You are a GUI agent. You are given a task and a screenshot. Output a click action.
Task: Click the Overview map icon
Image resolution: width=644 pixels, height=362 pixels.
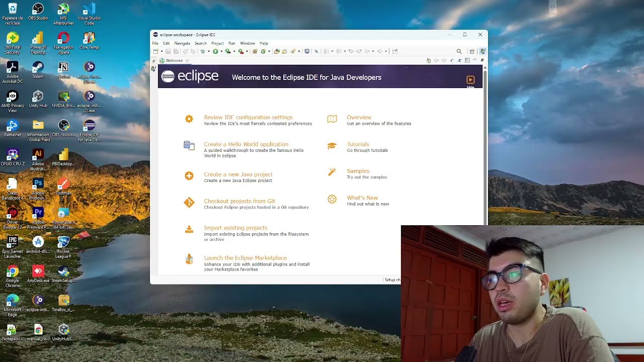332,119
